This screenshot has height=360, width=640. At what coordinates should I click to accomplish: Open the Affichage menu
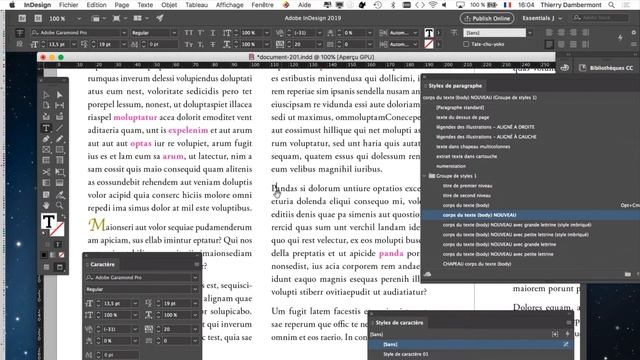tap(229, 5)
